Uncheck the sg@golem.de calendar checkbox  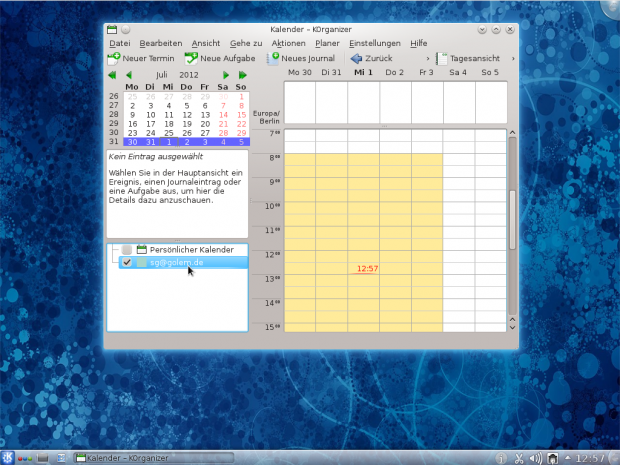pos(127,262)
